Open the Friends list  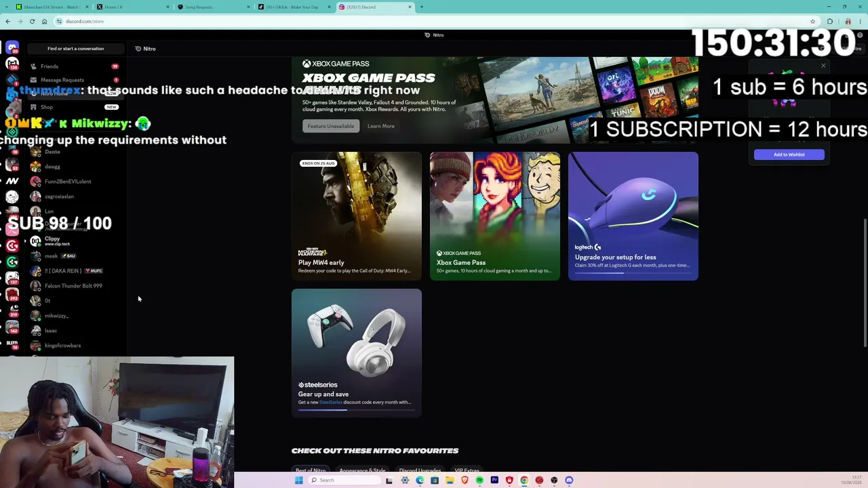coord(75,66)
